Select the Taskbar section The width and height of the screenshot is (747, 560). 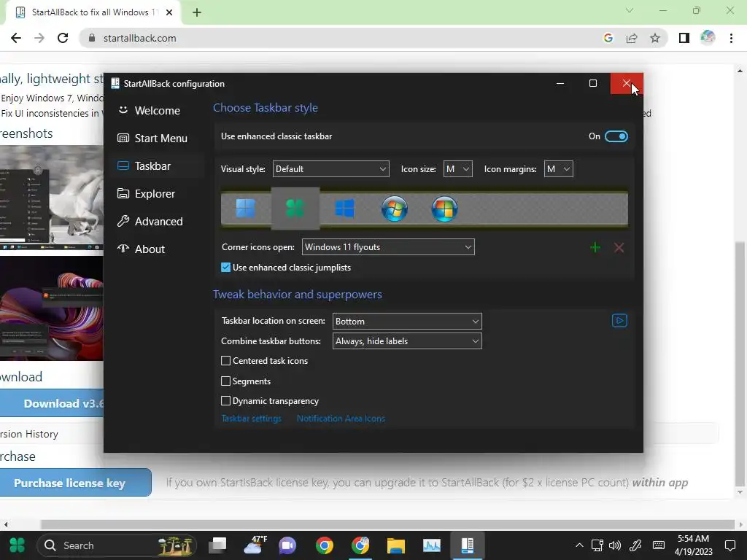point(157,166)
